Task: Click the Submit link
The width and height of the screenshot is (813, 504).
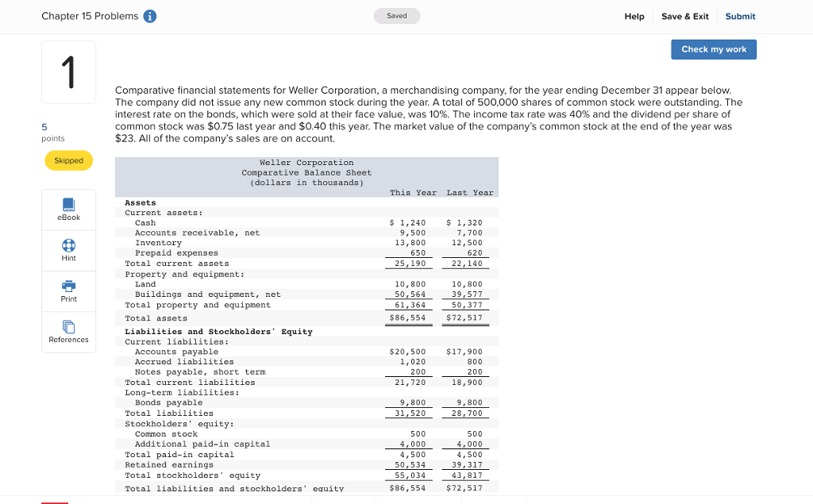Action: (x=740, y=17)
